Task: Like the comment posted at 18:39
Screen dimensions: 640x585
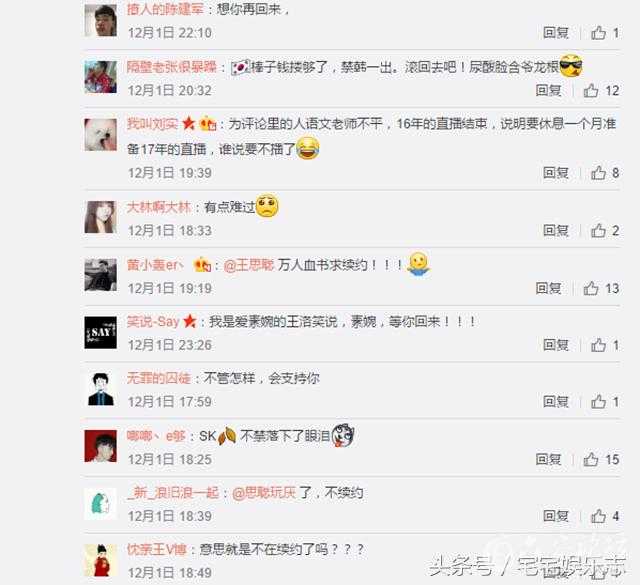Action: coord(598,516)
